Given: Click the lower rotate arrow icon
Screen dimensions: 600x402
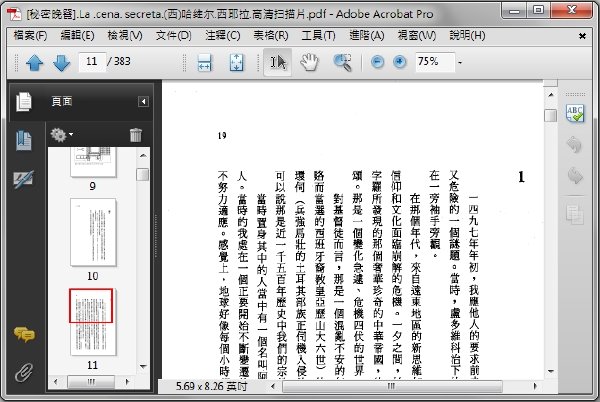Looking at the screenshot, I should [575, 176].
